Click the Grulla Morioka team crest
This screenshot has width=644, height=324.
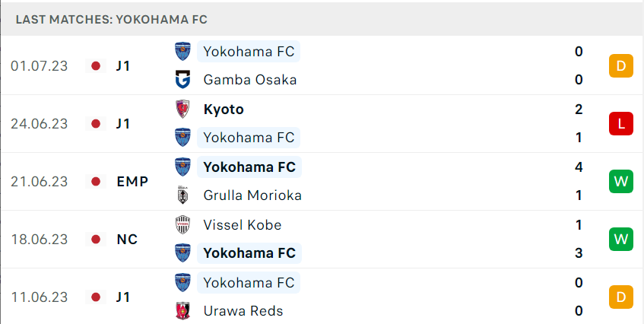[x=182, y=195]
